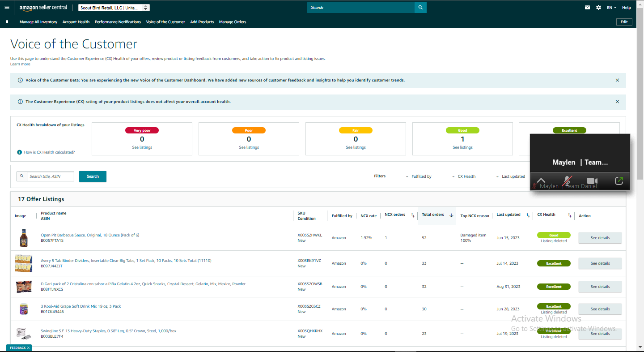This screenshot has width=644, height=352.
Task: Click the info icon beside How is CX Health calculated
Action: coord(19,152)
